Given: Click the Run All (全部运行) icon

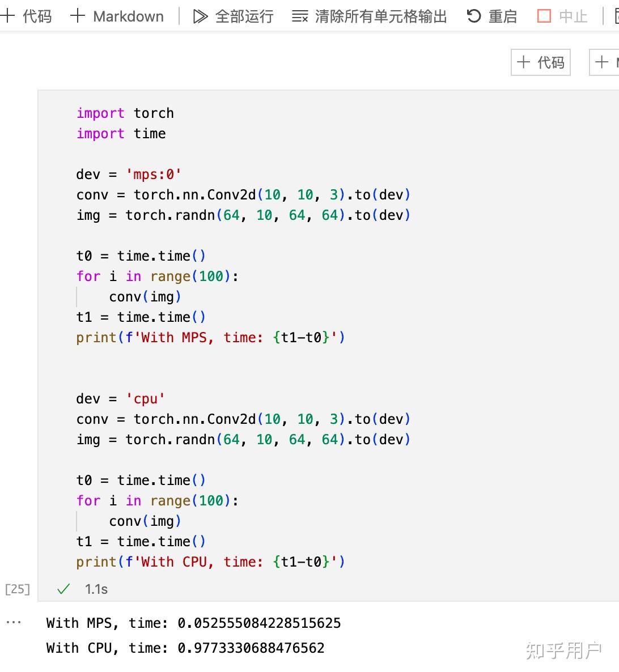Looking at the screenshot, I should [201, 16].
